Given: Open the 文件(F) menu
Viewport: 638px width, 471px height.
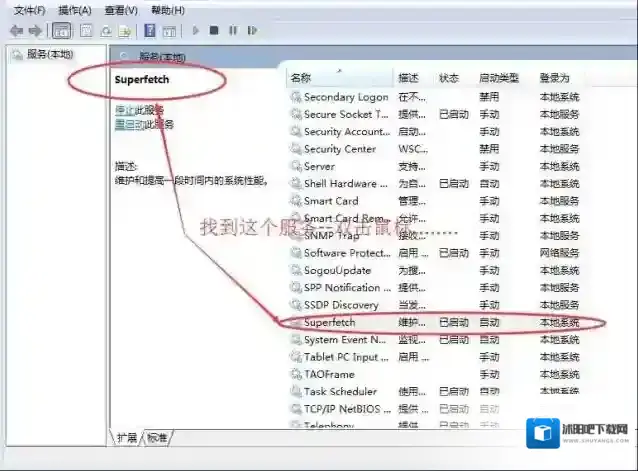Looking at the screenshot, I should 29,10.
